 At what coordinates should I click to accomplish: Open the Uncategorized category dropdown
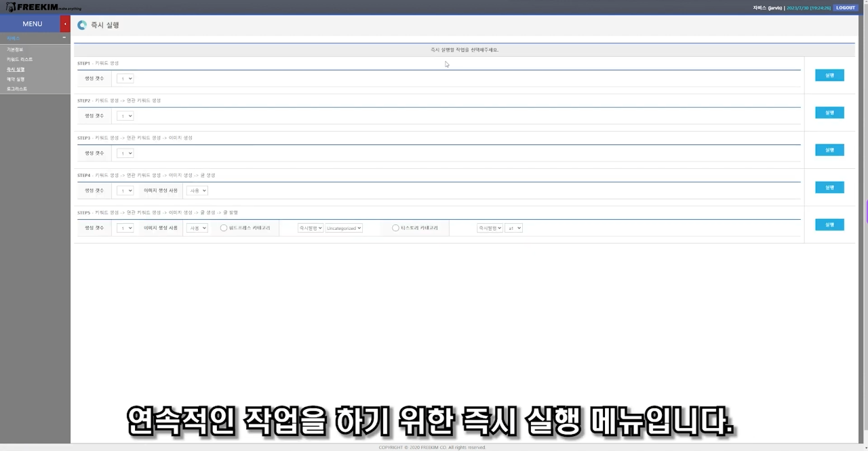(344, 229)
